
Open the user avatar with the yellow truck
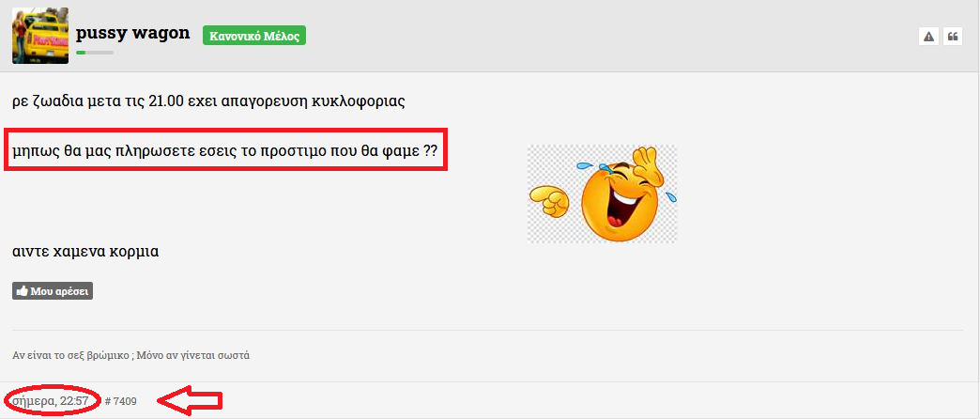tap(40, 36)
